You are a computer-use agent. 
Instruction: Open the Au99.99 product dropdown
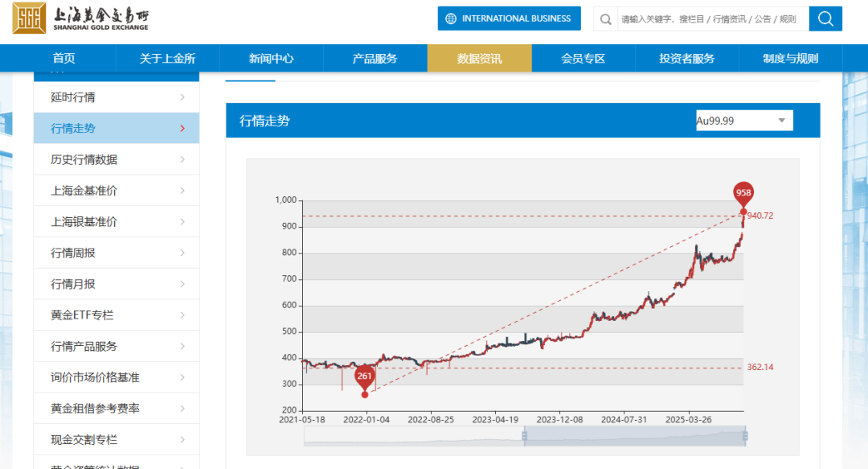[x=743, y=121]
